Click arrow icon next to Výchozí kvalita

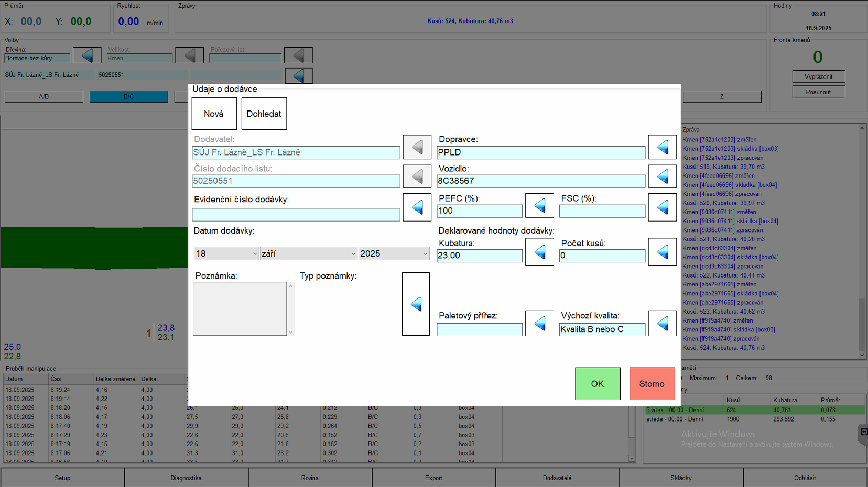click(x=662, y=324)
